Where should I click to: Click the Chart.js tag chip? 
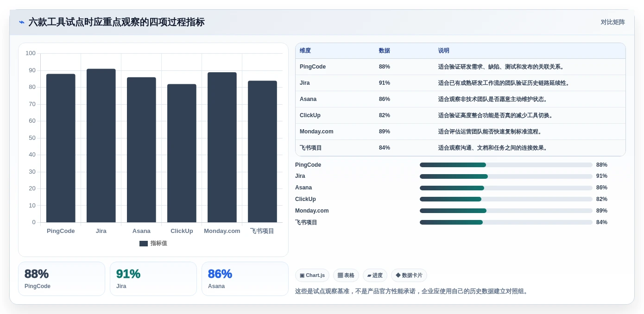312,276
